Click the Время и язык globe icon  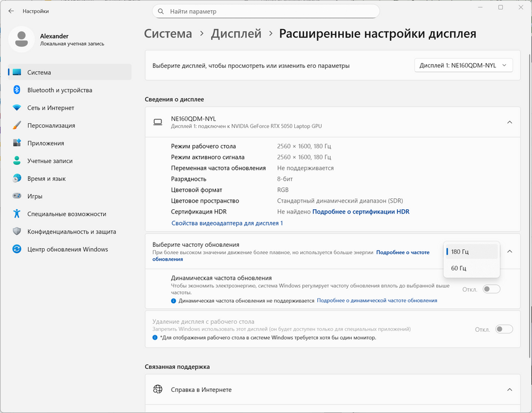[17, 178]
